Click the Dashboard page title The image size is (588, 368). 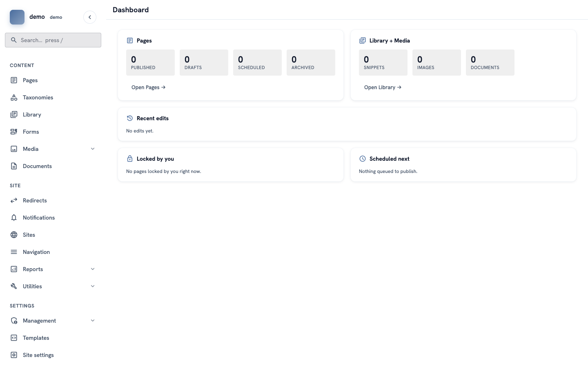pos(131,10)
